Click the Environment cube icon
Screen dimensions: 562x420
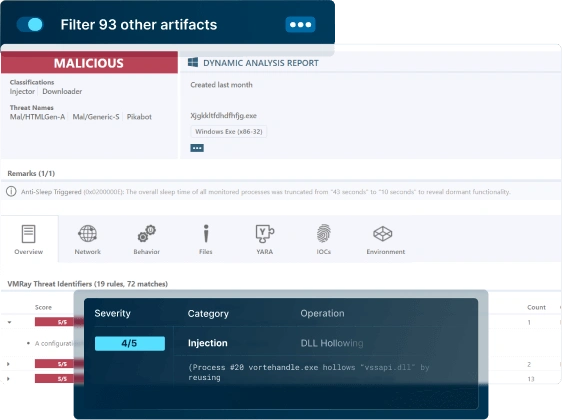(x=383, y=234)
